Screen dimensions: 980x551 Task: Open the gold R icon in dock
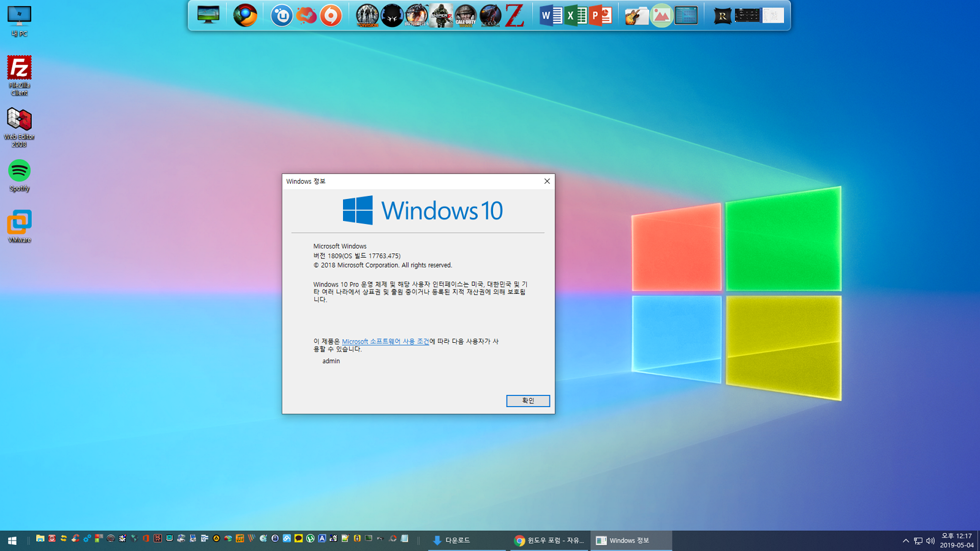click(723, 15)
